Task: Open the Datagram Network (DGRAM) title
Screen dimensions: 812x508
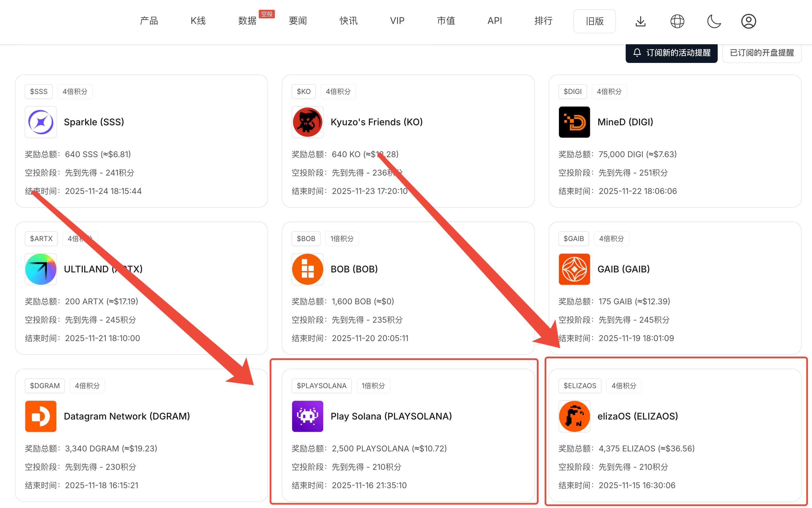Action: coord(127,416)
